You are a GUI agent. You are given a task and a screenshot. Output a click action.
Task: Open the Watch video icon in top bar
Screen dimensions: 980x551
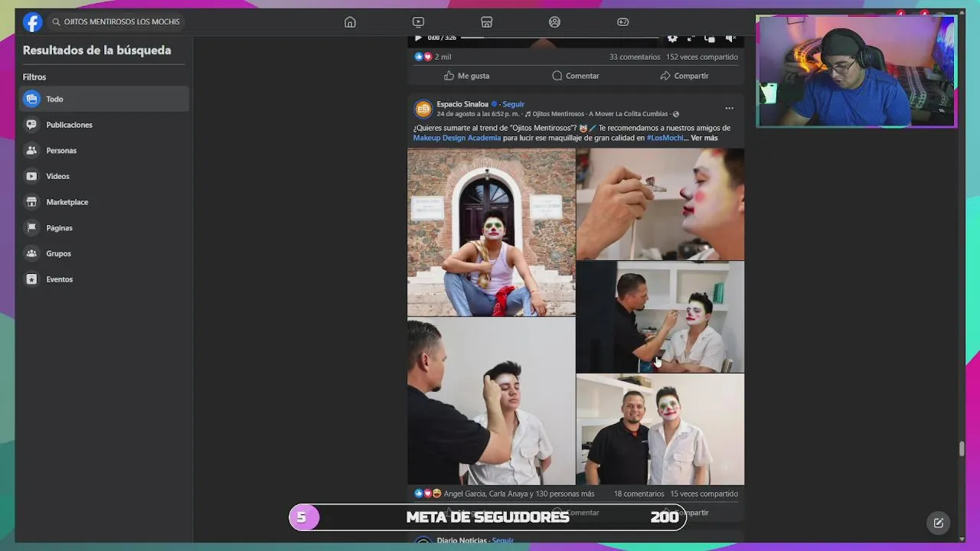click(418, 22)
